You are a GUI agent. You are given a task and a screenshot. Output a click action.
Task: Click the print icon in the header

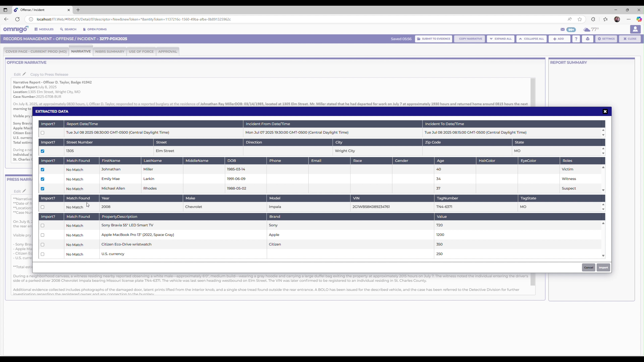[587, 39]
